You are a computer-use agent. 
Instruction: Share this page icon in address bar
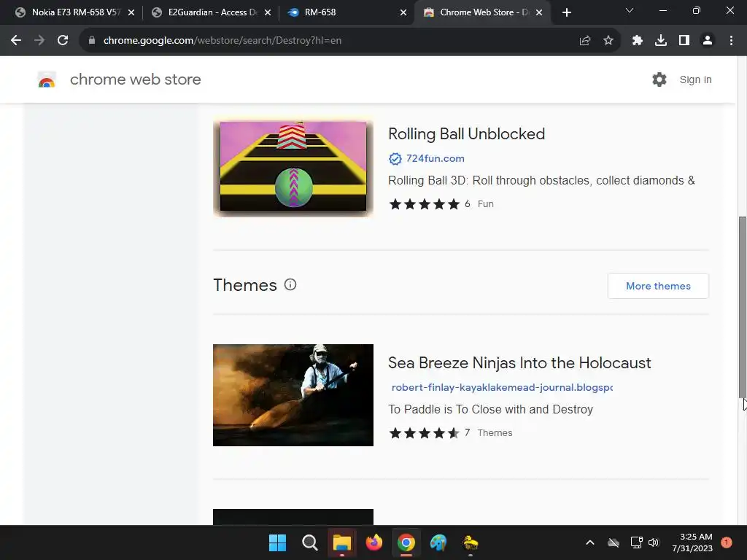tap(585, 41)
